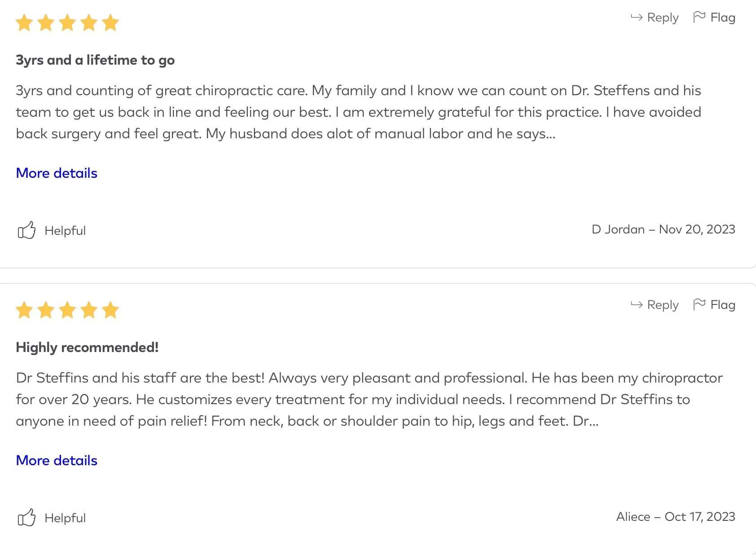Viewport: 756px width, 555px height.
Task: Click the "3yrs and a lifetime to go" title
Action: coord(95,60)
